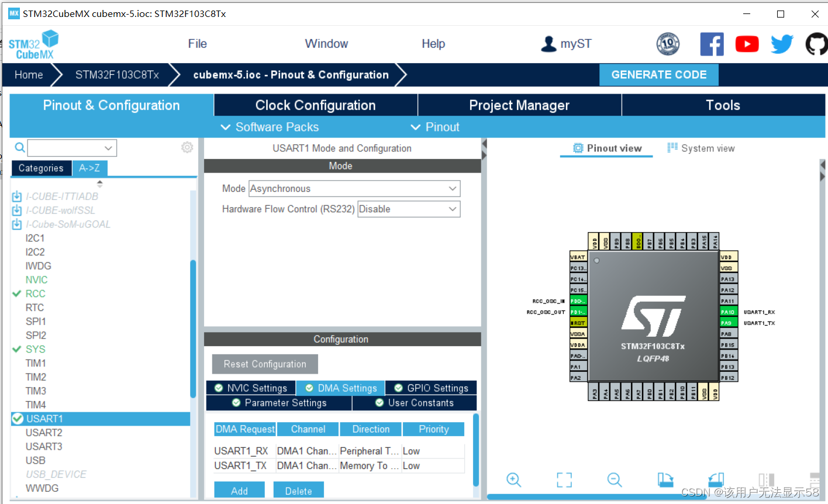Open the Facebook icon link
Image resolution: width=828 pixels, height=504 pixels.
point(712,44)
